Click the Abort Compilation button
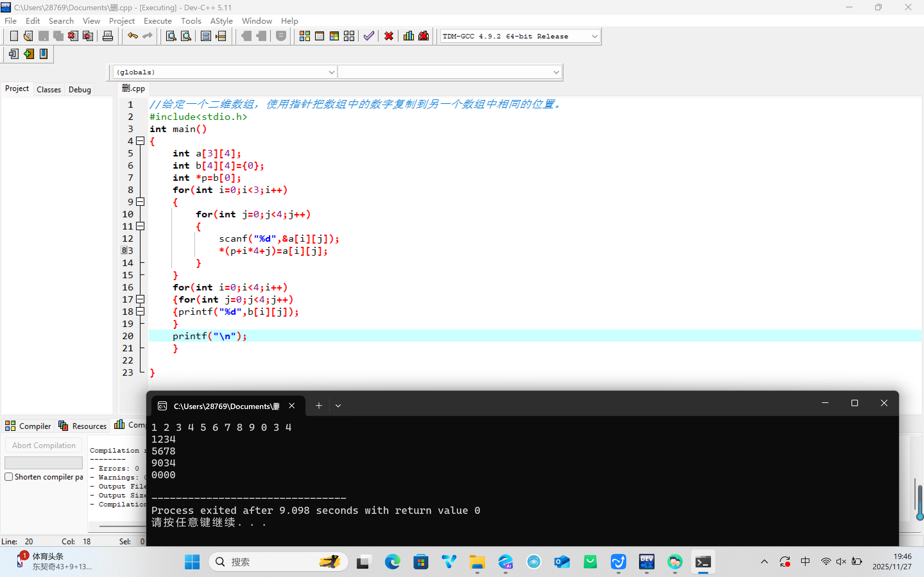 pos(44,445)
